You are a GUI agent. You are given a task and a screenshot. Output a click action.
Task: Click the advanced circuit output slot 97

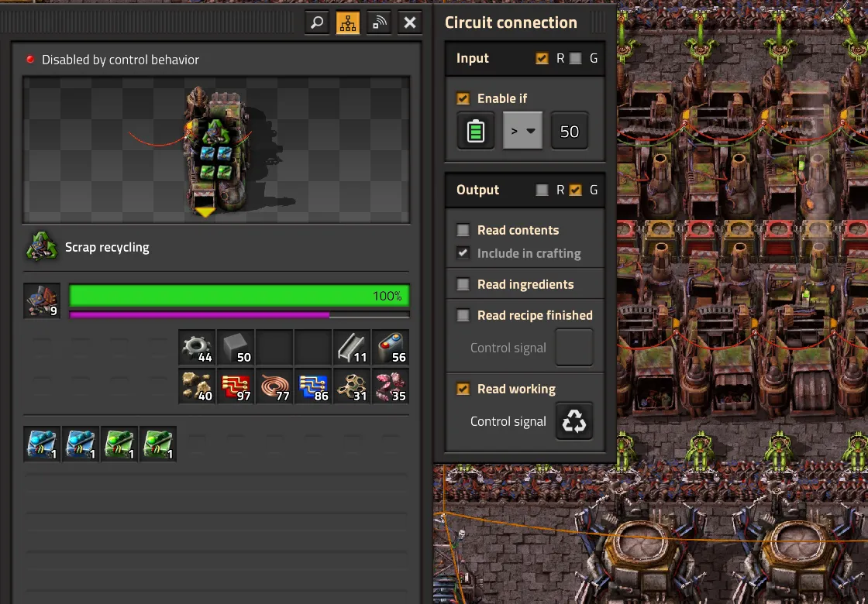tap(236, 386)
